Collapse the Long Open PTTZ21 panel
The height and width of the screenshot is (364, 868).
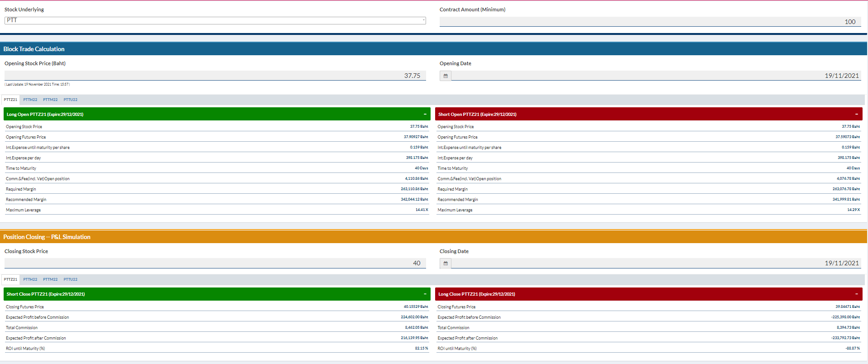tap(425, 114)
